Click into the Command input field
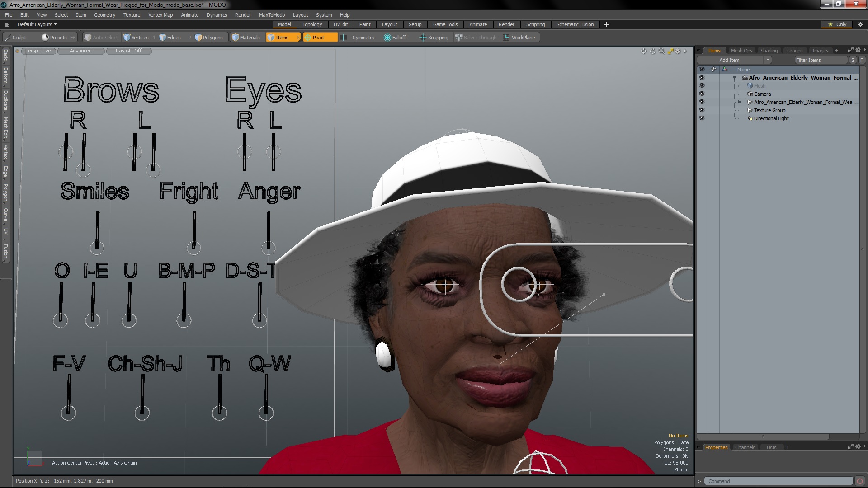 (x=778, y=481)
